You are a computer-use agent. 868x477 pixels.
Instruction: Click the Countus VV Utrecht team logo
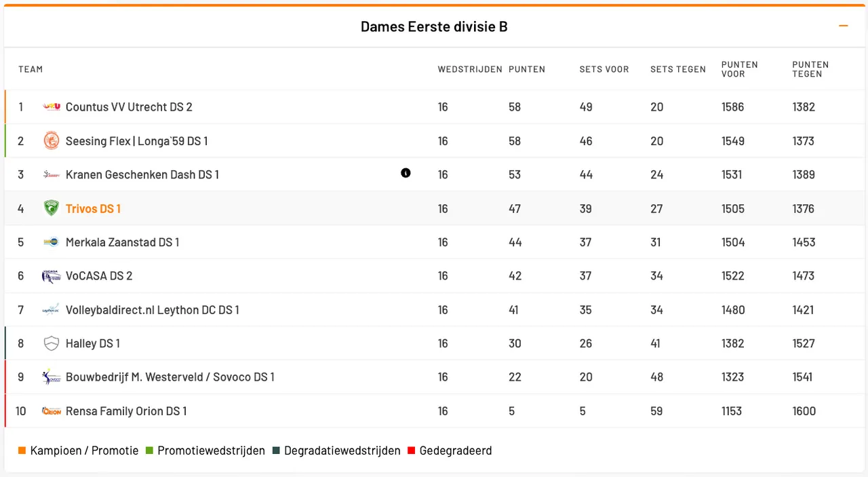click(x=52, y=107)
